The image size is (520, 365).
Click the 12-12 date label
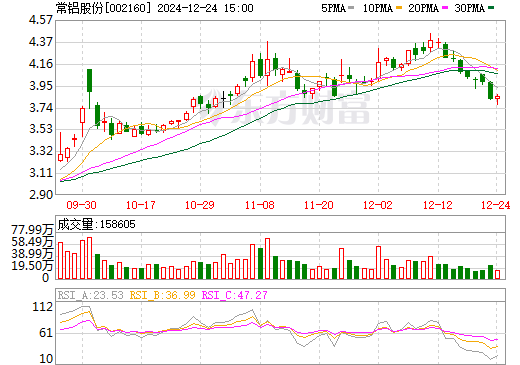coord(438,205)
